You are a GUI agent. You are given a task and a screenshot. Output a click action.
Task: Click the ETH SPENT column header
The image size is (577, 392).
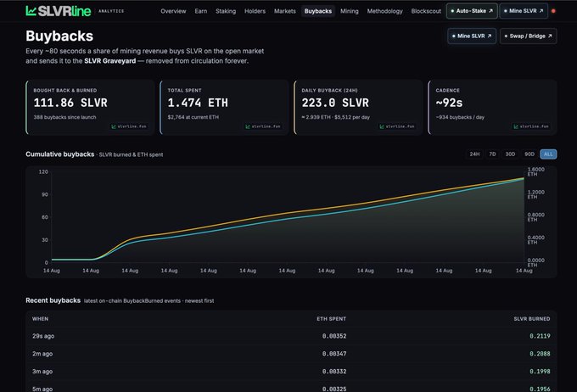pos(331,319)
